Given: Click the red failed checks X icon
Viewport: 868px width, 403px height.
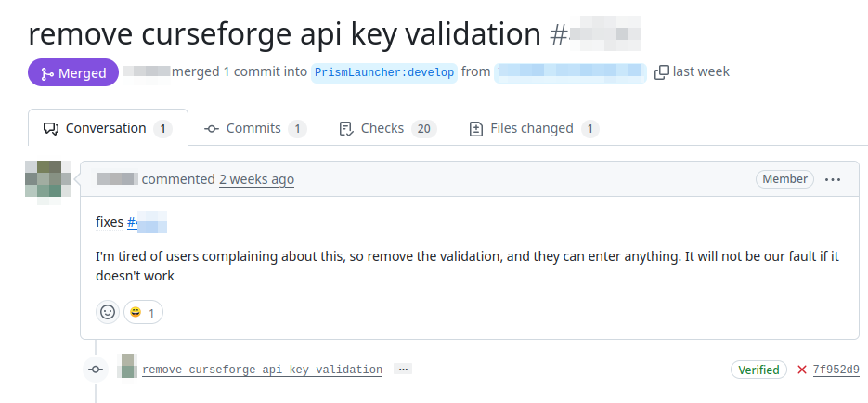Looking at the screenshot, I should click(802, 370).
